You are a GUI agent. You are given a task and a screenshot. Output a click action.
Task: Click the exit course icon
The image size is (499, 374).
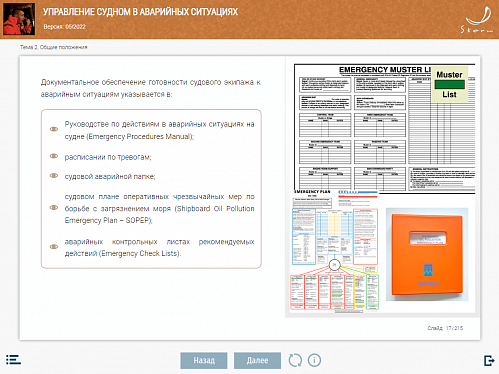click(x=489, y=360)
